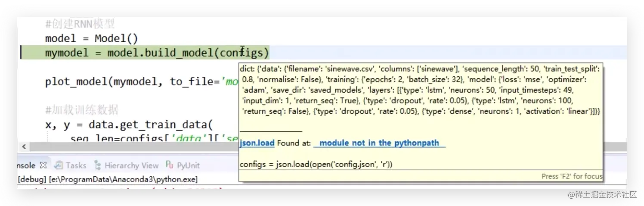Switch to the Console tab
The image size is (644, 206).
click(x=28, y=165)
